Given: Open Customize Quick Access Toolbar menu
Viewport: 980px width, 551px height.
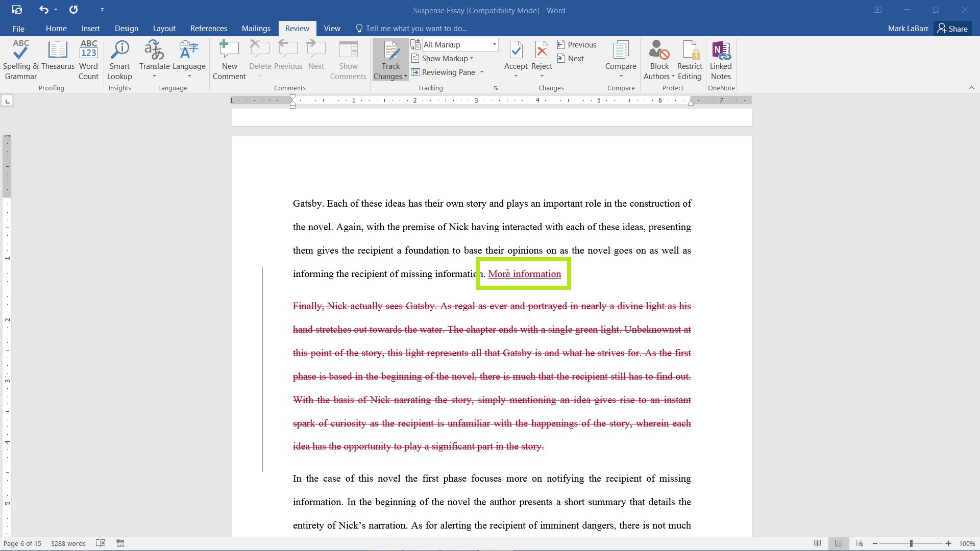Looking at the screenshot, I should coord(102,10).
